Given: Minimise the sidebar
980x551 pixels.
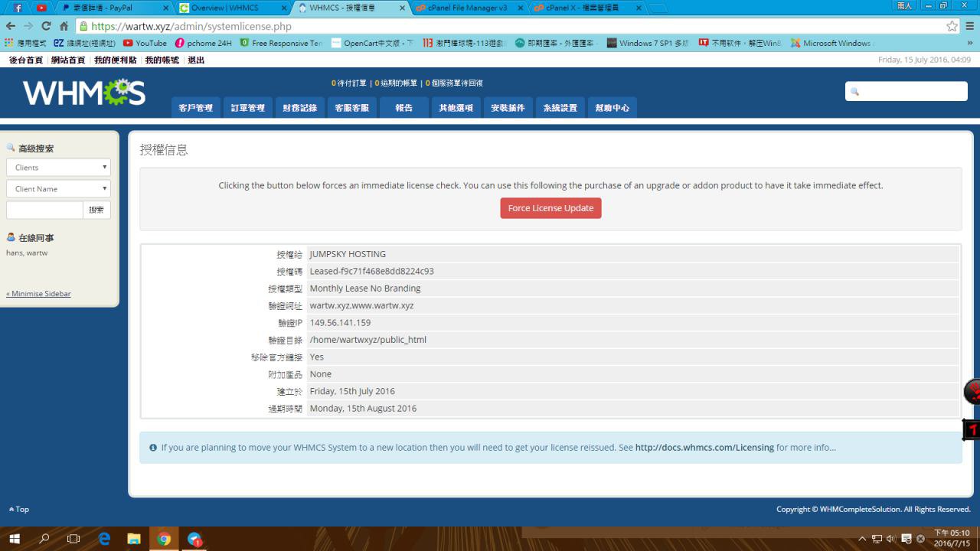Looking at the screenshot, I should [38, 294].
